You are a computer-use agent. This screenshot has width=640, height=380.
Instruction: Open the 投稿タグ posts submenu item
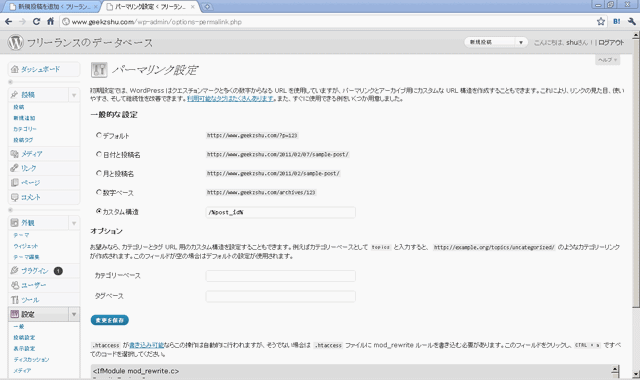pos(23,140)
